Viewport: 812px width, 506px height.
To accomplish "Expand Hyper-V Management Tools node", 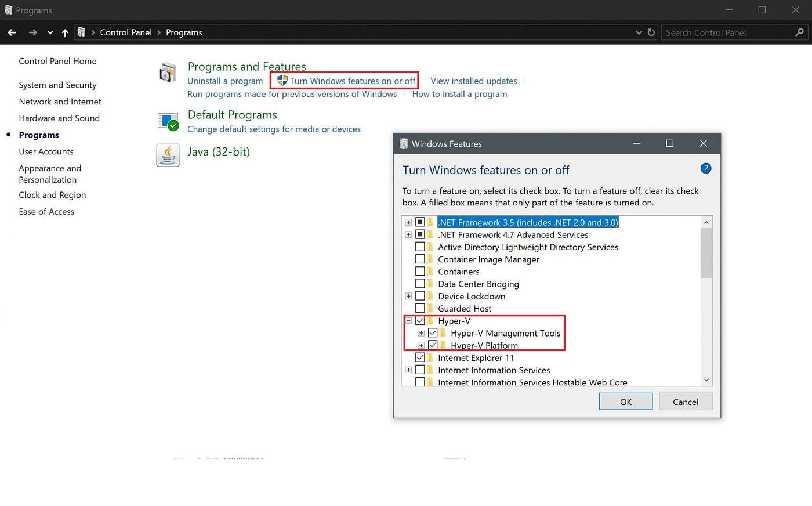I will (421, 333).
